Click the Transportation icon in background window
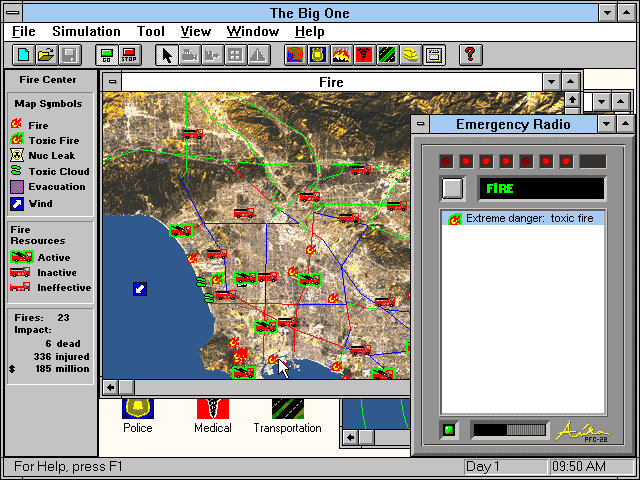This screenshot has height=480, width=640. 288,409
